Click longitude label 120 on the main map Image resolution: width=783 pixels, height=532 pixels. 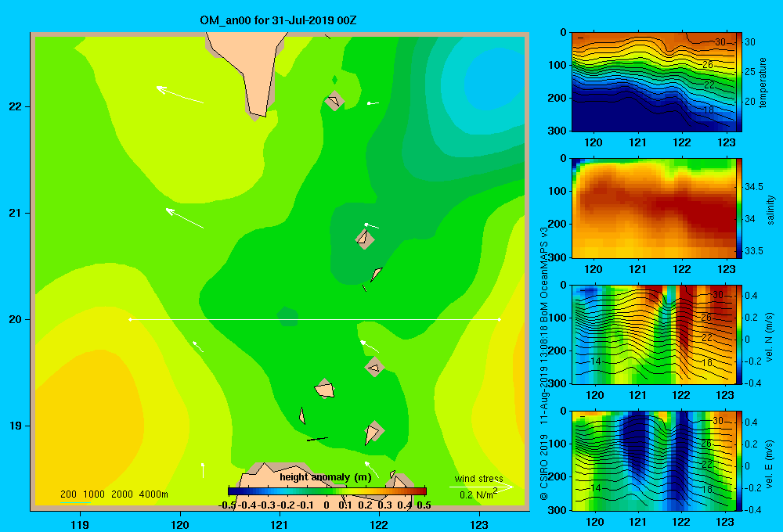click(180, 524)
